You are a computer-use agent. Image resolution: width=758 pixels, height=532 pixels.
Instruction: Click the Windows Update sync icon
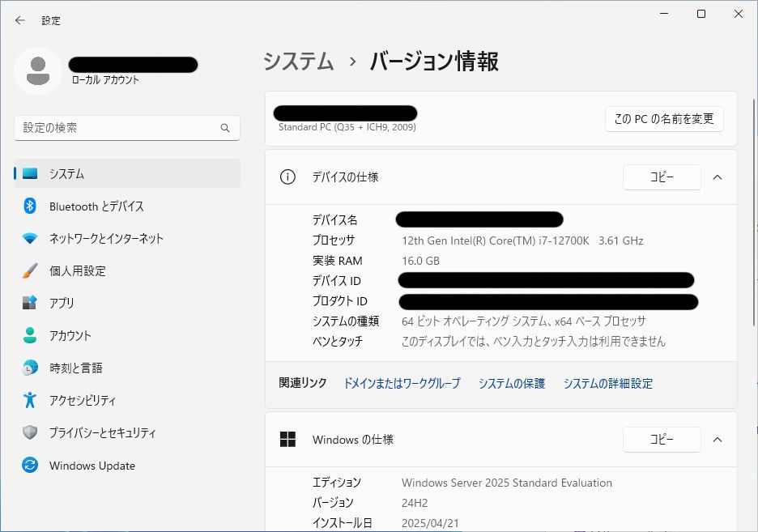(x=30, y=466)
